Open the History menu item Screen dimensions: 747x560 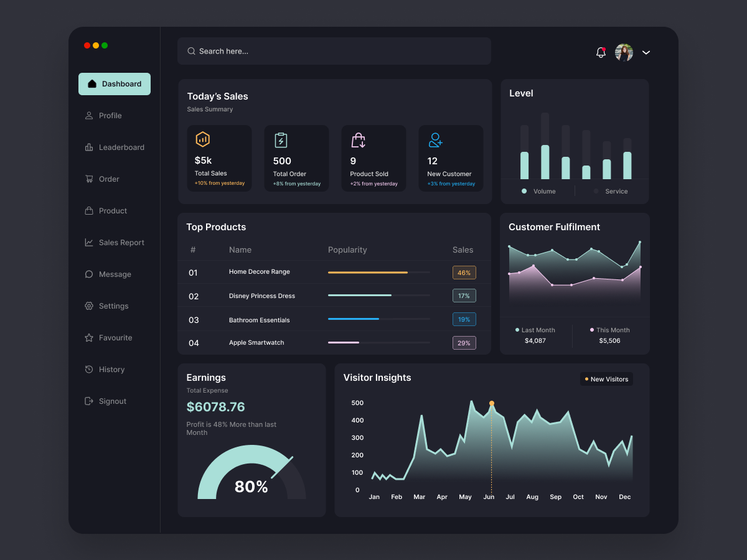tap(112, 369)
